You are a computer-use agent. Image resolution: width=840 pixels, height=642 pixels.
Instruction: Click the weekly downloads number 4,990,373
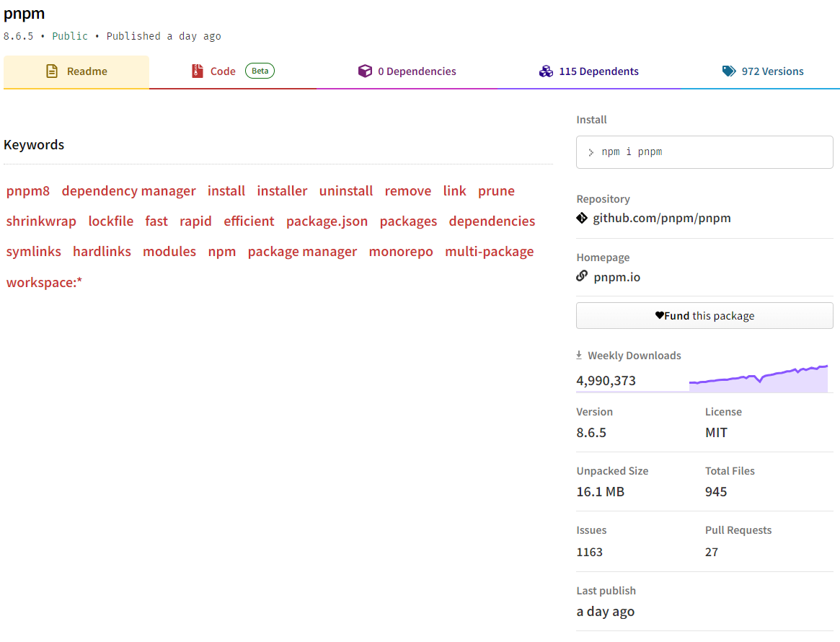pyautogui.click(x=606, y=380)
